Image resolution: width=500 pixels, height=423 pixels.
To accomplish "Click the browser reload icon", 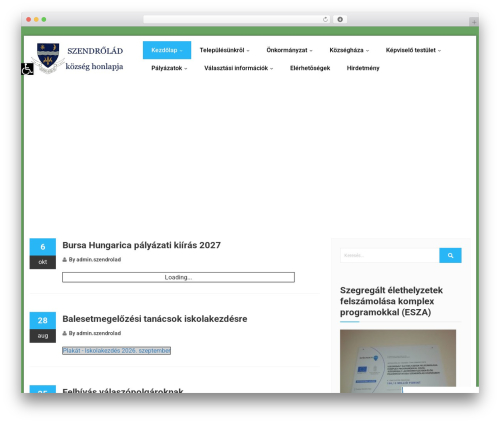I will tap(325, 20).
